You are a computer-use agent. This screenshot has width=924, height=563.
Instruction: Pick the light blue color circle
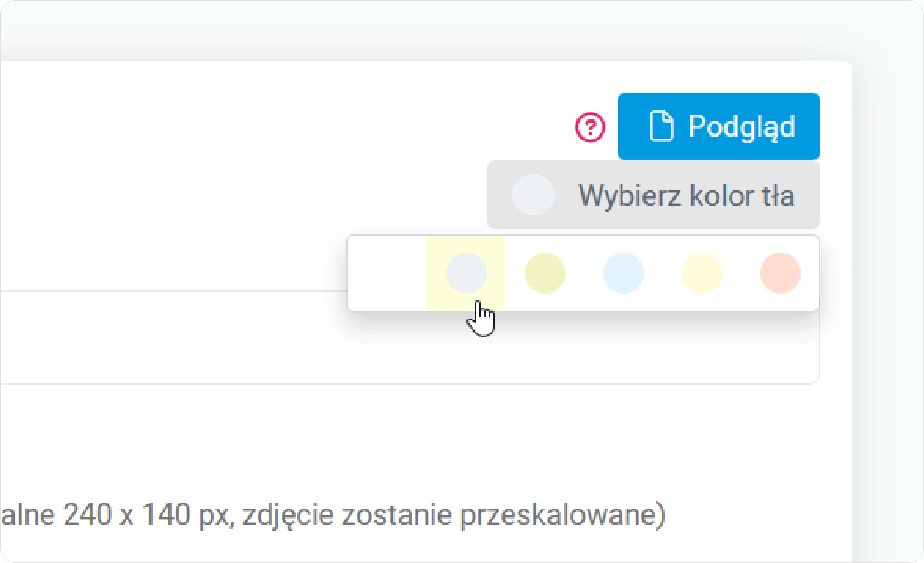(x=623, y=273)
